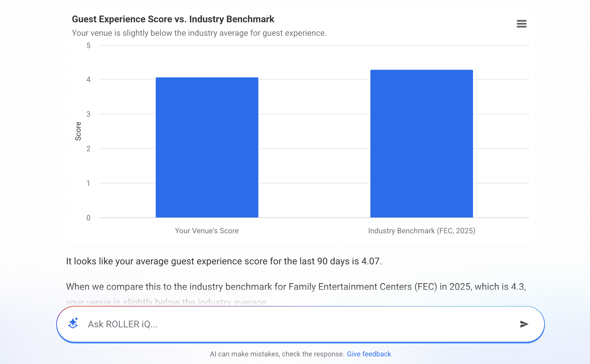Click the y-axis value 2
Screen dimensions: 590x364
88,149
